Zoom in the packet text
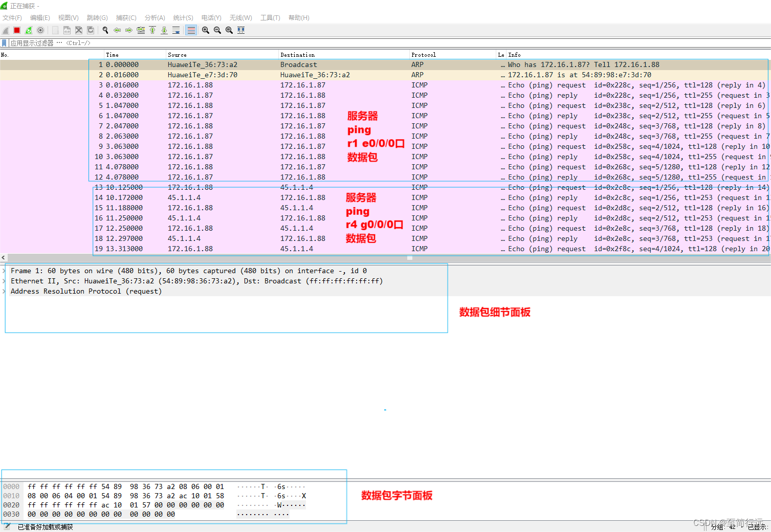This screenshot has height=532, width=771. coord(206,30)
